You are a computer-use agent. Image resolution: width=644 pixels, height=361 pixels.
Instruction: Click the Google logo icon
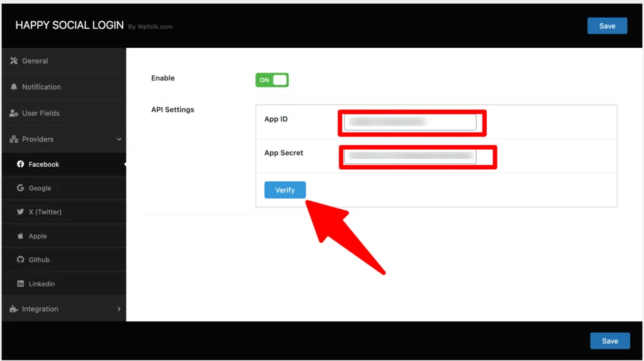20,188
